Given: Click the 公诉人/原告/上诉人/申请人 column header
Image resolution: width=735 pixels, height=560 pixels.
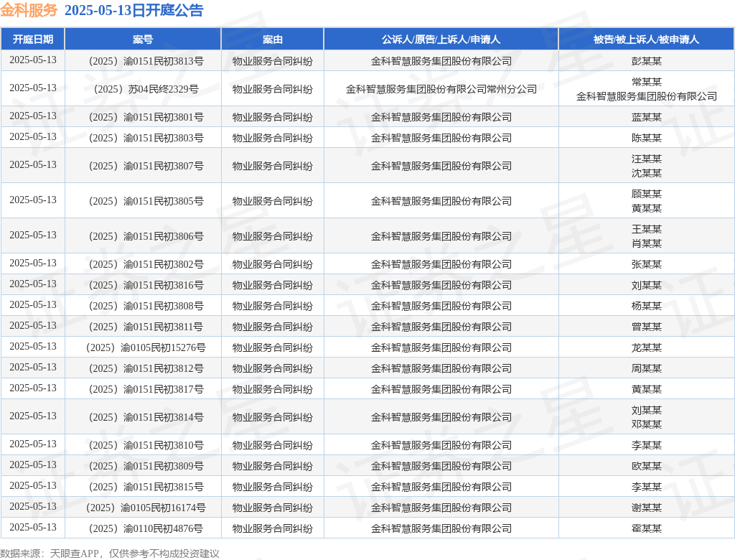Looking at the screenshot, I should coord(441,39).
